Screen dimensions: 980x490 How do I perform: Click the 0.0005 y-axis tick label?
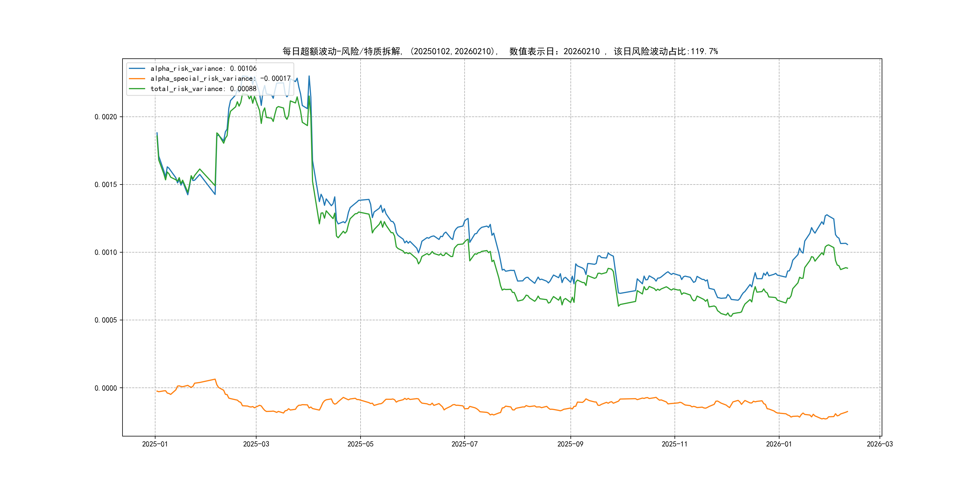tap(106, 320)
